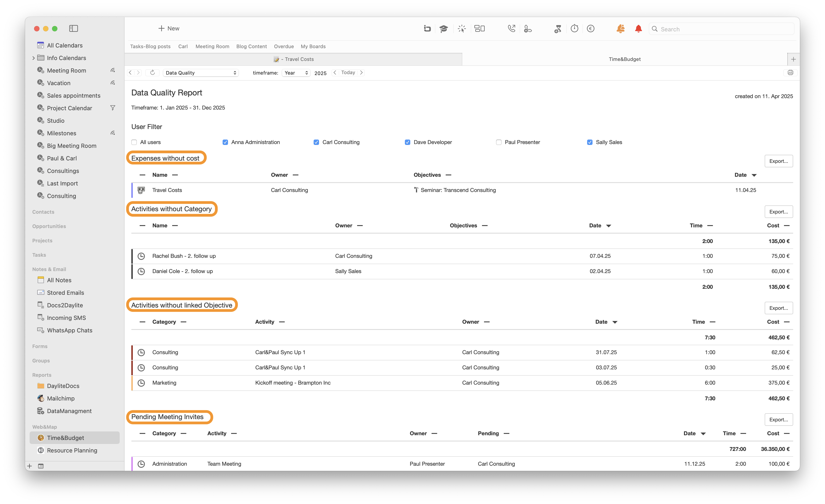Switch to the Time&Budget tab

coord(624,59)
